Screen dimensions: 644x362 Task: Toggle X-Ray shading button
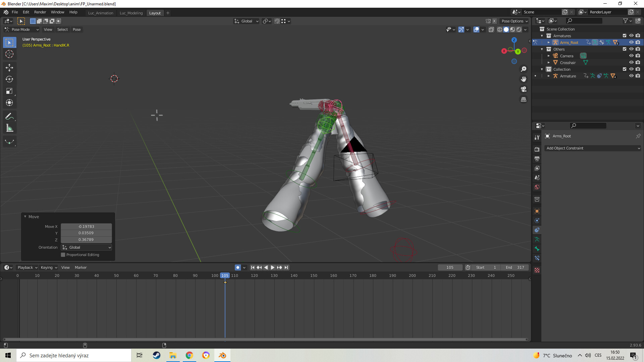pyautogui.click(x=491, y=29)
